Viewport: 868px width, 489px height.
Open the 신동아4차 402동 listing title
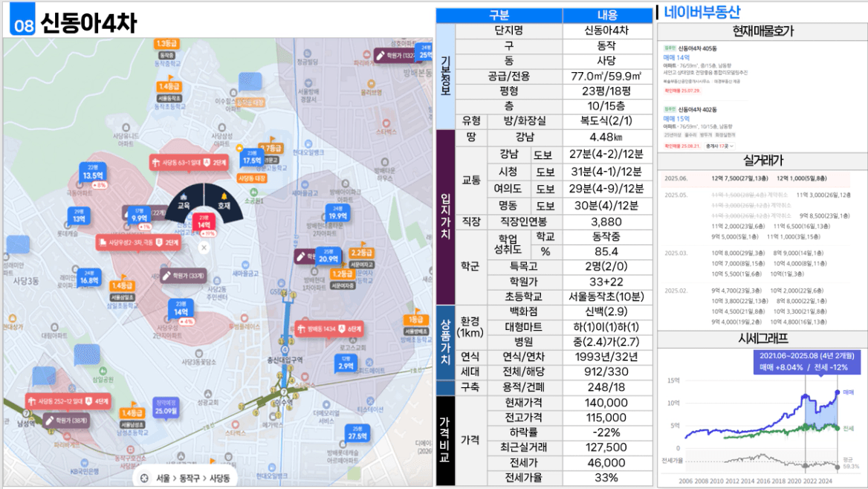point(697,110)
